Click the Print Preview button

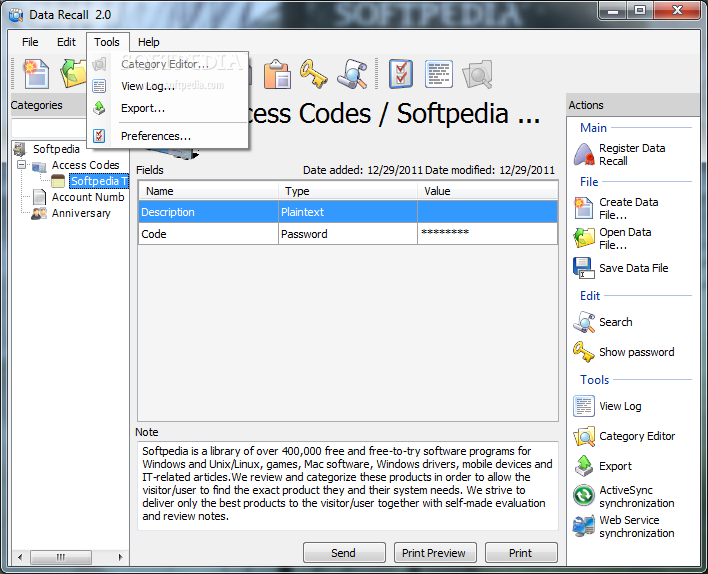coord(435,553)
